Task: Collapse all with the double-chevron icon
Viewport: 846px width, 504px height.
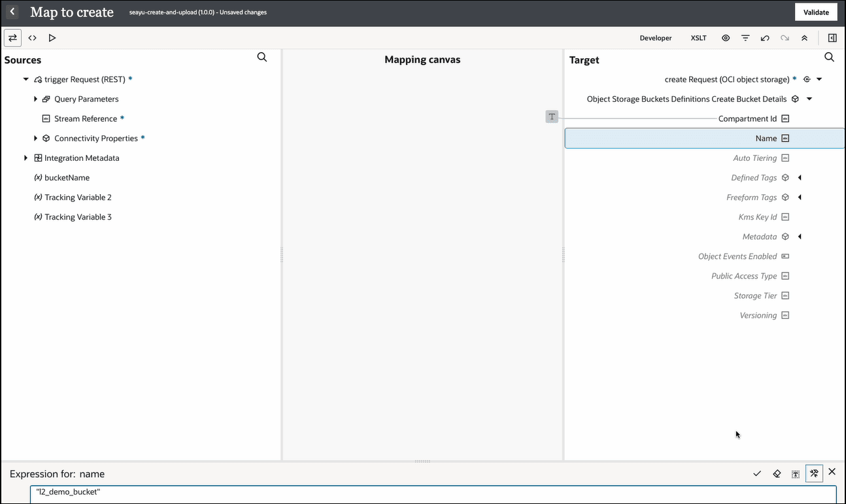Action: point(804,38)
